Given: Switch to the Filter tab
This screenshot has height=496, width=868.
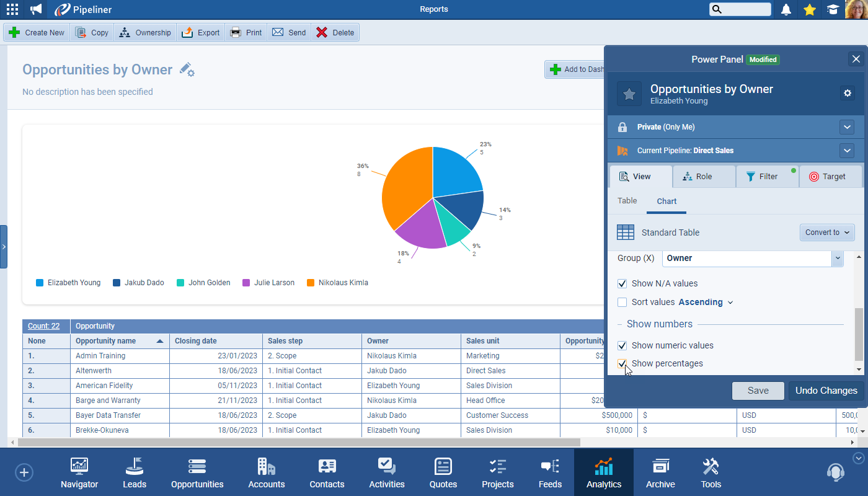Looking at the screenshot, I should point(768,177).
